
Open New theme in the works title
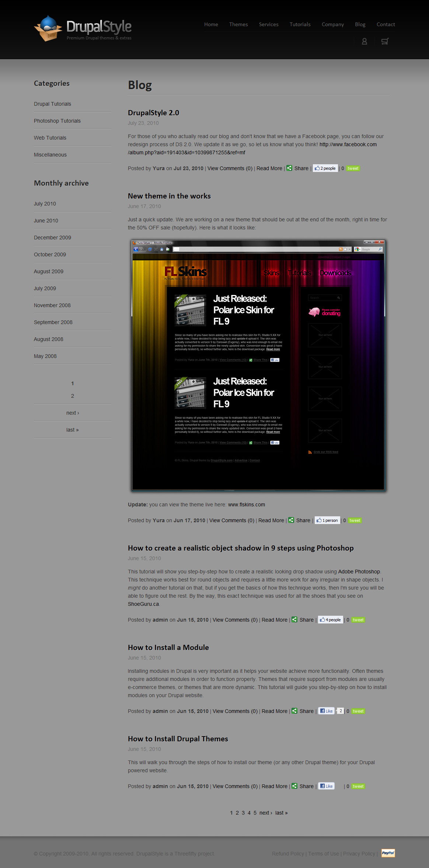[169, 196]
